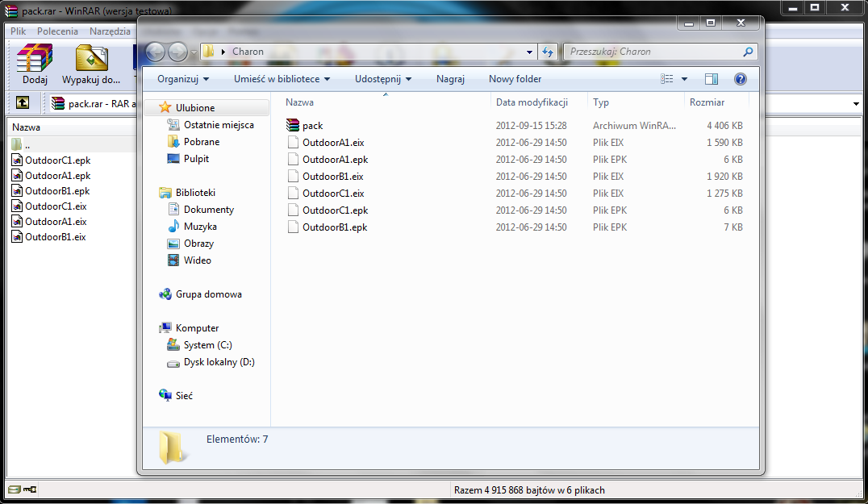
Task: Open the view options dropdown arrow
Action: [x=684, y=79]
